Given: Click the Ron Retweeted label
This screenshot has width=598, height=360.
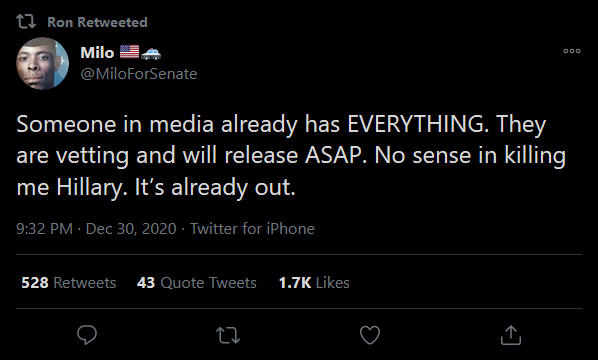Looking at the screenshot, I should [x=97, y=22].
